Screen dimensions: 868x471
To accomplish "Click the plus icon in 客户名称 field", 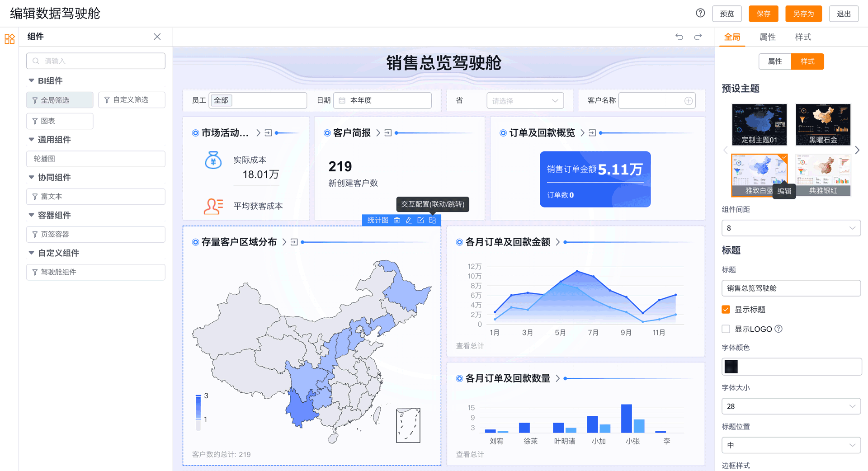I will (688, 101).
